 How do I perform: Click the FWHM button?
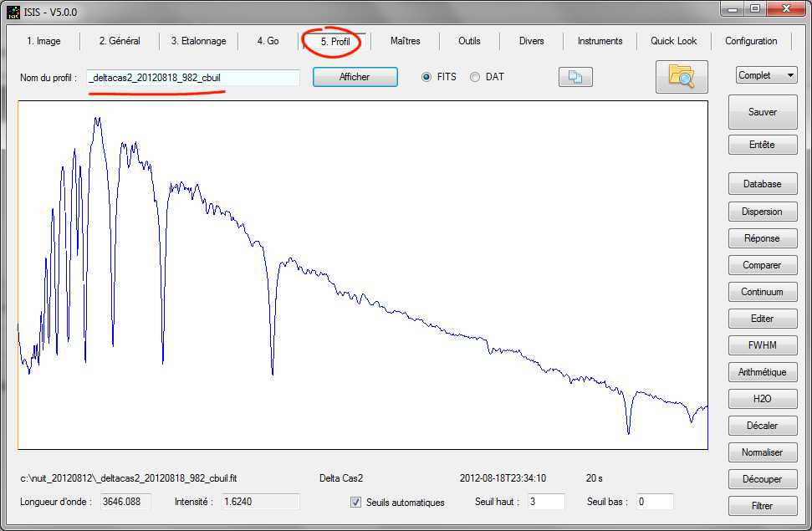[763, 345]
